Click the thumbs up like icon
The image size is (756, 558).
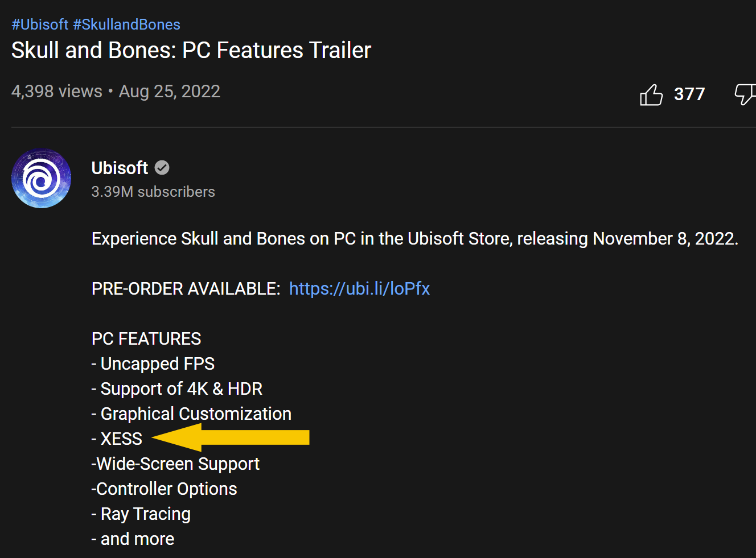651,94
